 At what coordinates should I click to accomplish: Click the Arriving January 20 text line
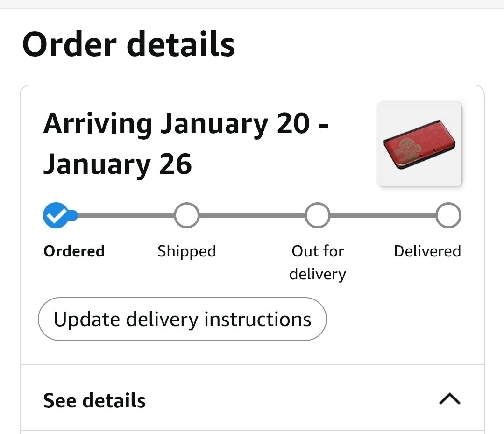[186, 124]
